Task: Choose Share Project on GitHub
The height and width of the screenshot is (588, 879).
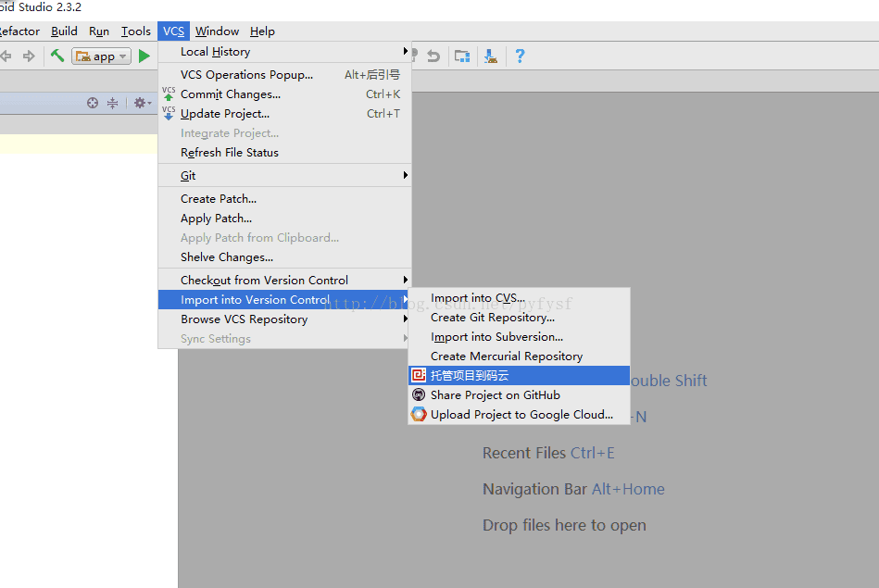Action: pos(519,395)
